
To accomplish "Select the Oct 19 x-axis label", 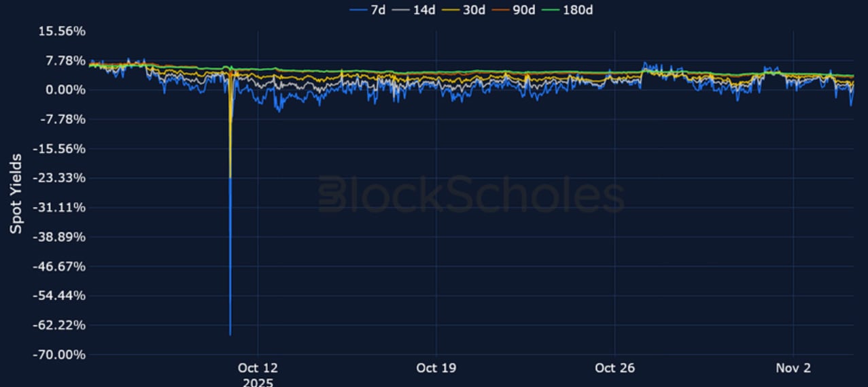I will pos(436,368).
